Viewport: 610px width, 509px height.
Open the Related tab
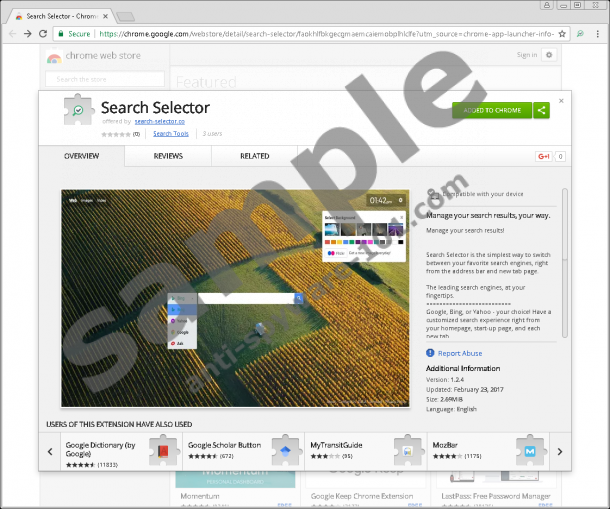(x=254, y=156)
